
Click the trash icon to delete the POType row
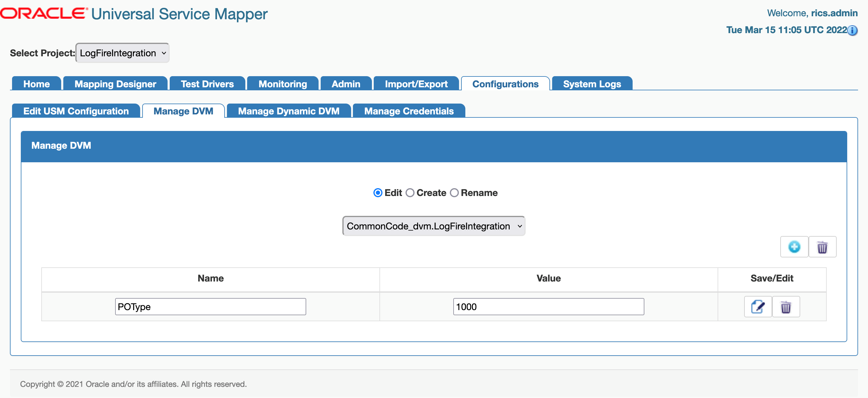tap(786, 306)
